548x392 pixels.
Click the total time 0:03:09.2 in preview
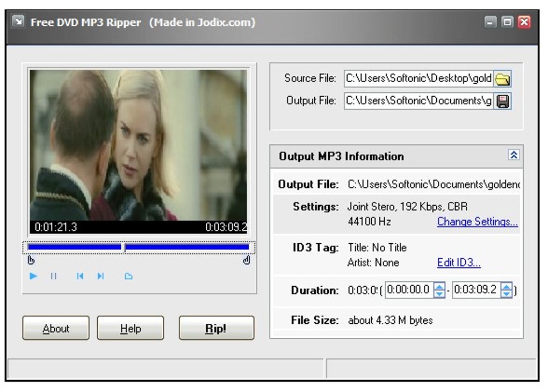point(226,227)
